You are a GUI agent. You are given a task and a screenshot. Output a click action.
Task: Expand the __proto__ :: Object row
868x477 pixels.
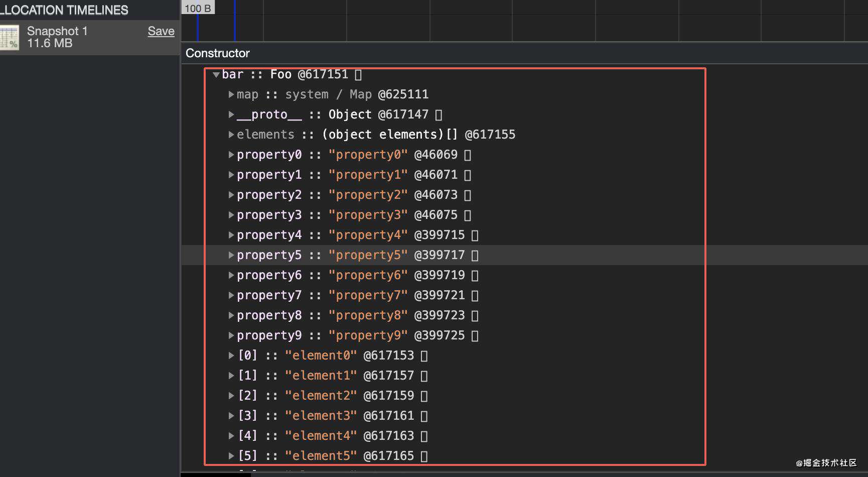tap(231, 114)
